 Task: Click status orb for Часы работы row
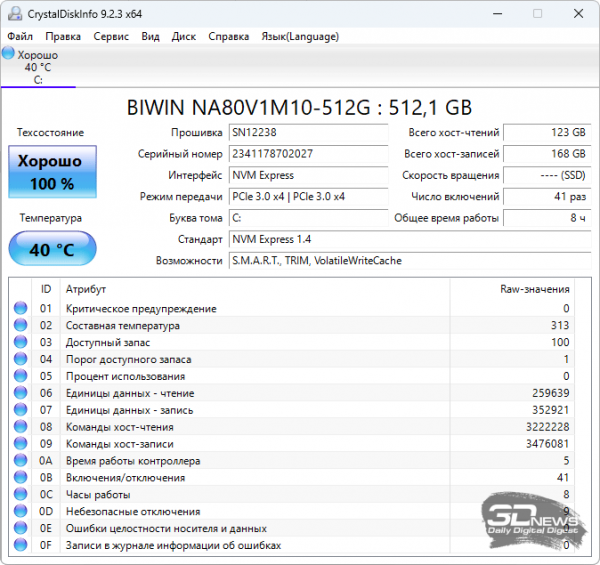pos(20,495)
